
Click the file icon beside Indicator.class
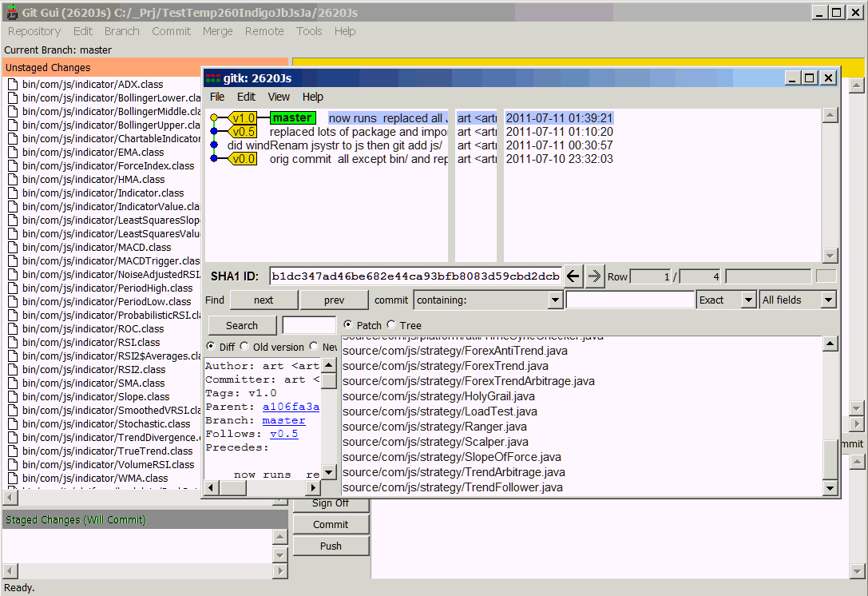(12, 193)
